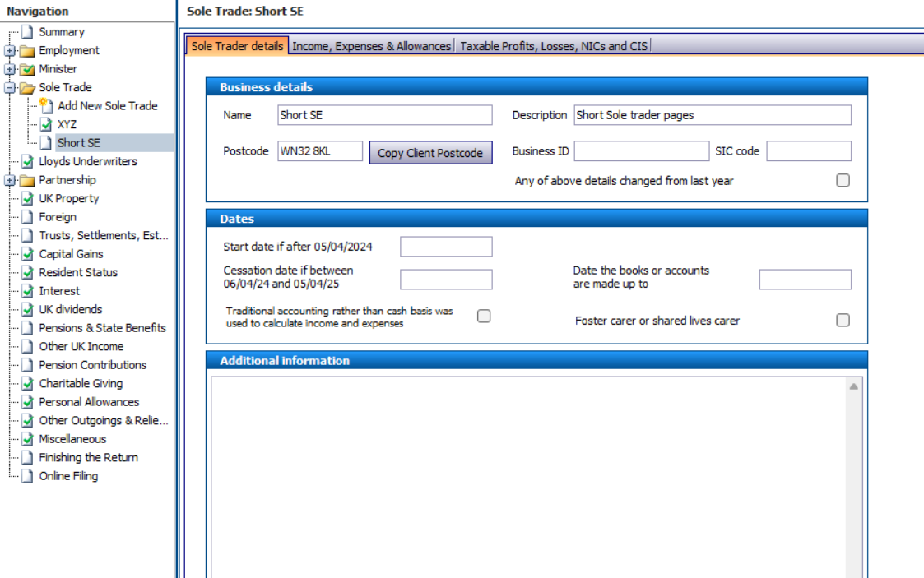Click inside the SIC code input field
This screenshot has height=578, width=924.
pyautogui.click(x=807, y=150)
